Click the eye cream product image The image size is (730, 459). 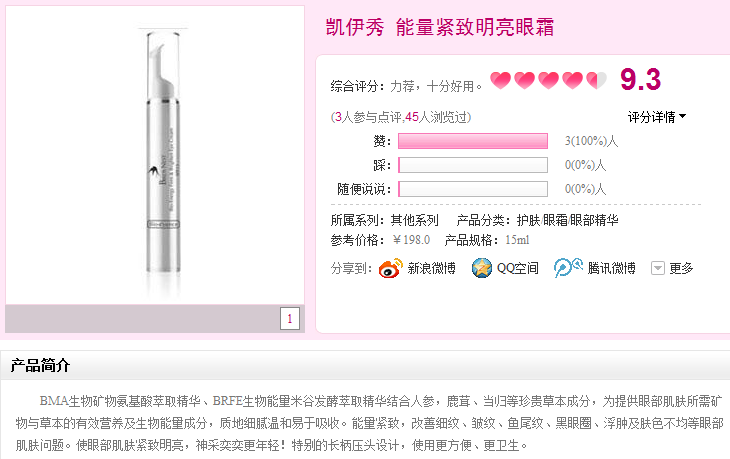tap(163, 158)
